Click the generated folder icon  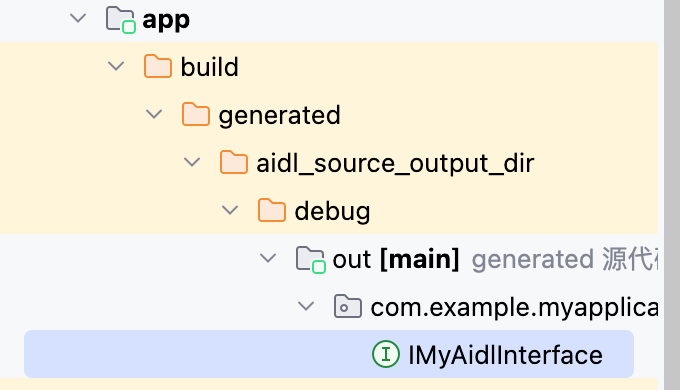point(196,115)
